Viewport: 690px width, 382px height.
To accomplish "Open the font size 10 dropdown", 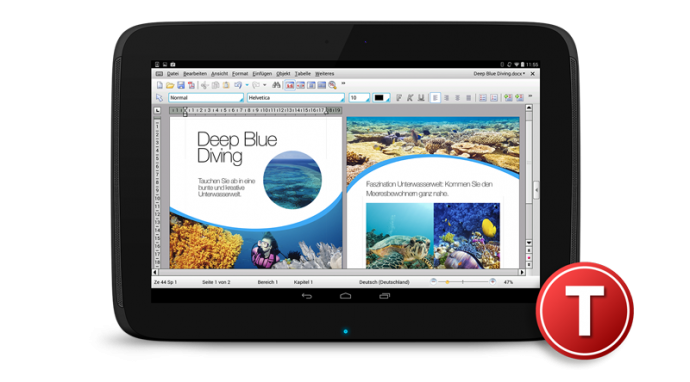I will click(359, 98).
